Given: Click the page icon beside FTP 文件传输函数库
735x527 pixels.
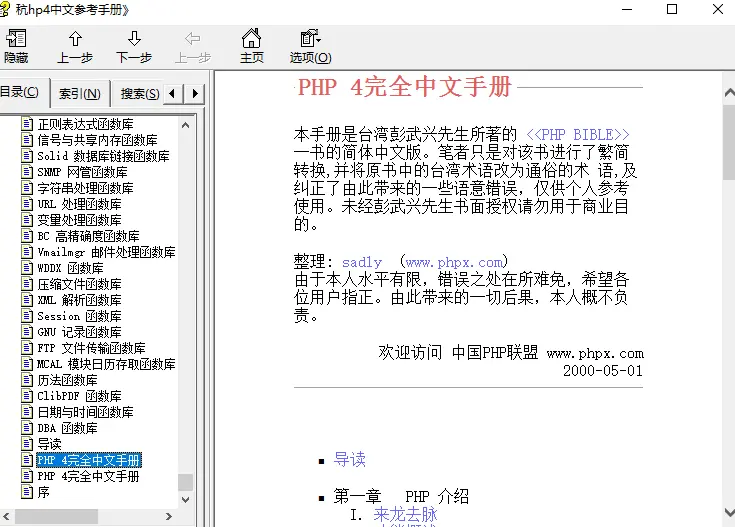Looking at the screenshot, I should (28, 348).
